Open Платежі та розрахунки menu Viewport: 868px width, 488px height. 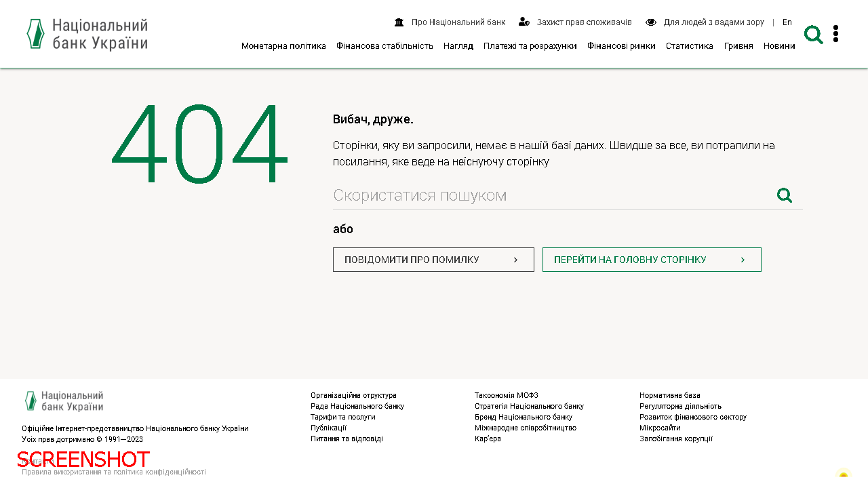pyautogui.click(x=530, y=46)
